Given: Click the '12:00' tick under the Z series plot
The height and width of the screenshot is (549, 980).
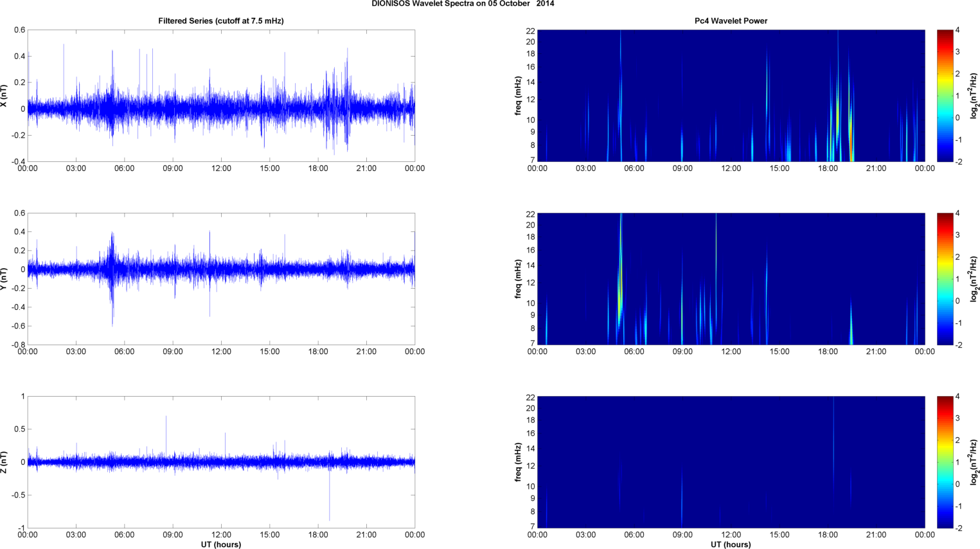Looking at the screenshot, I should 221,535.
